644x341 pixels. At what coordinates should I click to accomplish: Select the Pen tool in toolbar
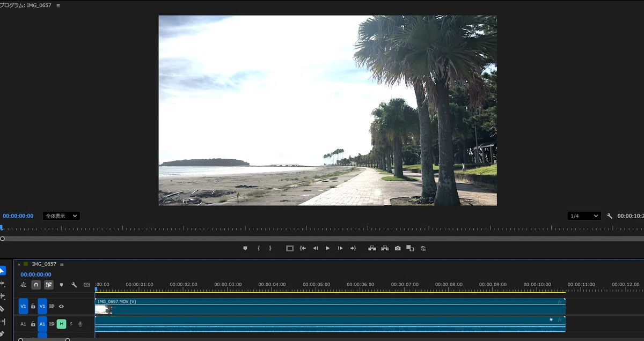(2, 333)
